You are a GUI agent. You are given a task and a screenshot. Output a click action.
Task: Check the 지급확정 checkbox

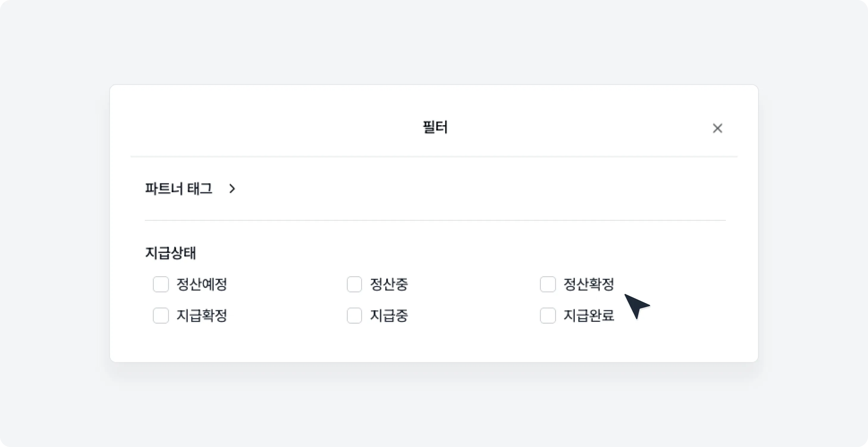point(161,316)
